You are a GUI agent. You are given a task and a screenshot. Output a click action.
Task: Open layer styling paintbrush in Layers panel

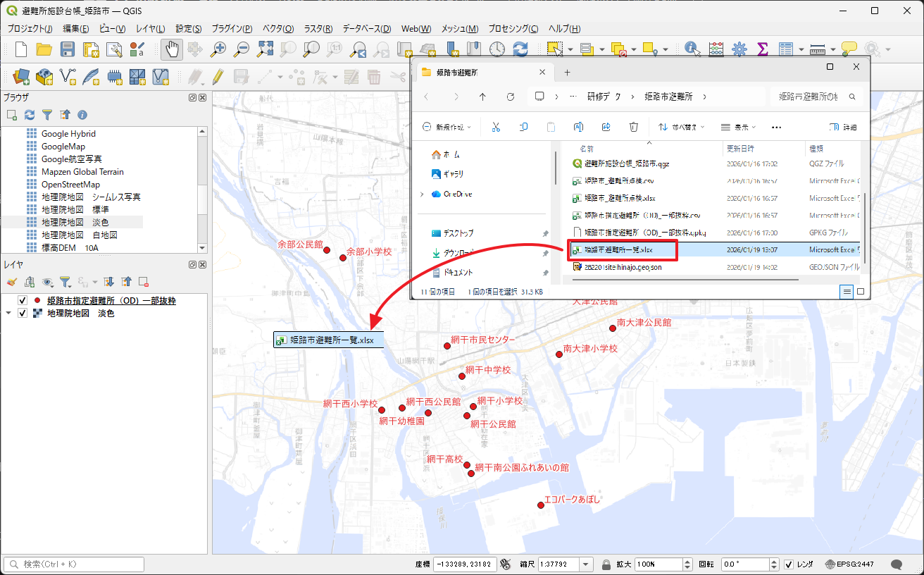[11, 282]
